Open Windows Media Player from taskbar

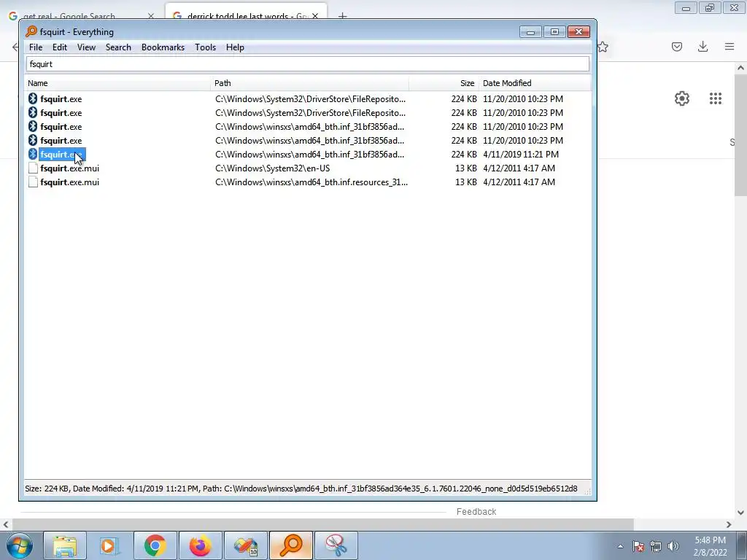pyautogui.click(x=110, y=545)
